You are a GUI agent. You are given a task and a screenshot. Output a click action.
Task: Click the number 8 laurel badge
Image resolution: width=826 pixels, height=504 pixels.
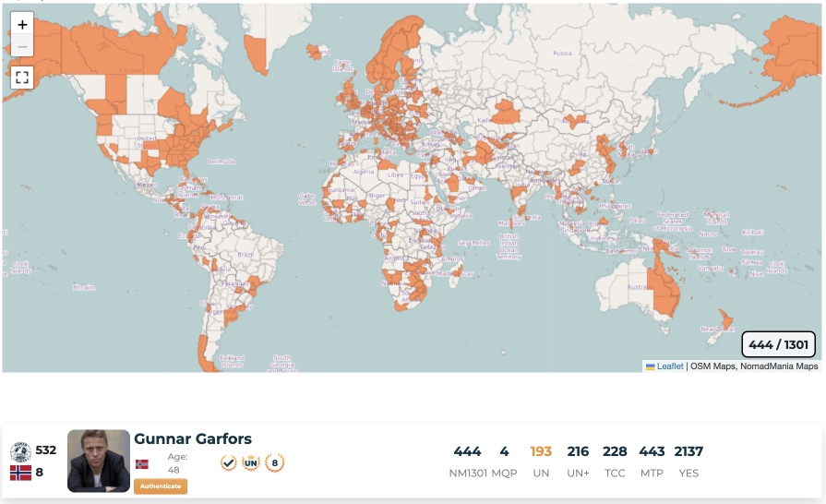click(x=274, y=462)
